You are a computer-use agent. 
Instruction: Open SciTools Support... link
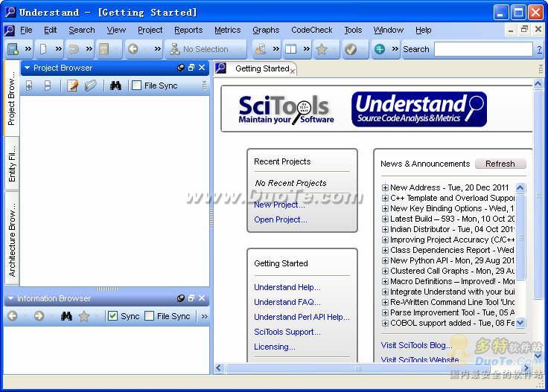click(x=287, y=332)
